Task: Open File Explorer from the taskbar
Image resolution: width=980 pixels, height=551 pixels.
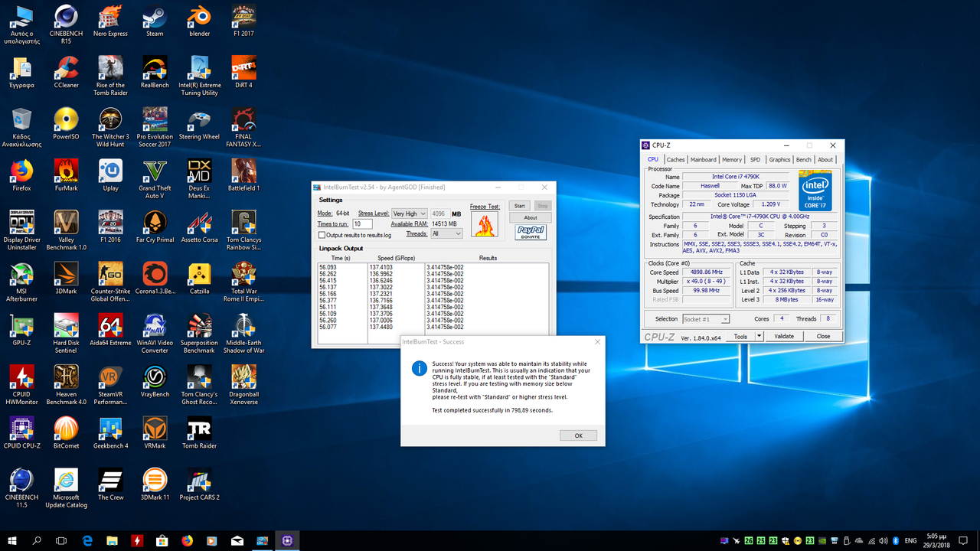Action: point(113,540)
